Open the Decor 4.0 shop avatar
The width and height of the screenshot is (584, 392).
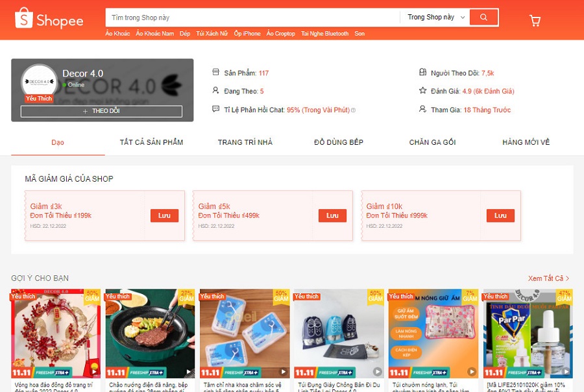point(39,82)
